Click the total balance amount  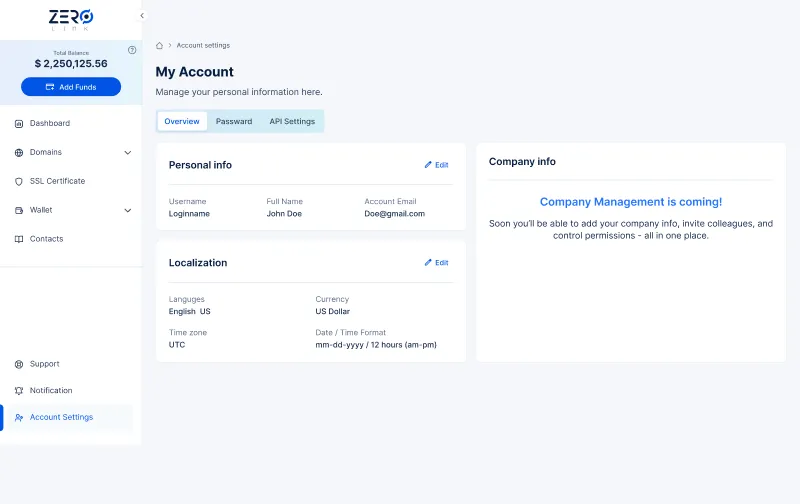71,64
